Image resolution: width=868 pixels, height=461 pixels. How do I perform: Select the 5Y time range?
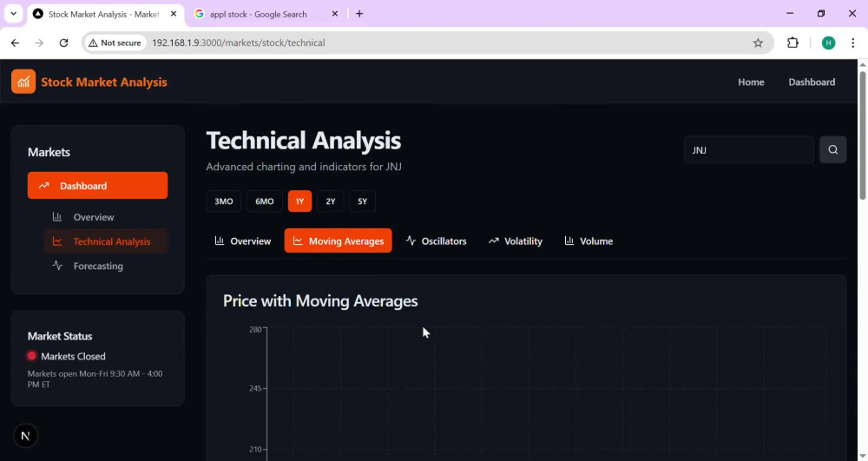pos(362,201)
